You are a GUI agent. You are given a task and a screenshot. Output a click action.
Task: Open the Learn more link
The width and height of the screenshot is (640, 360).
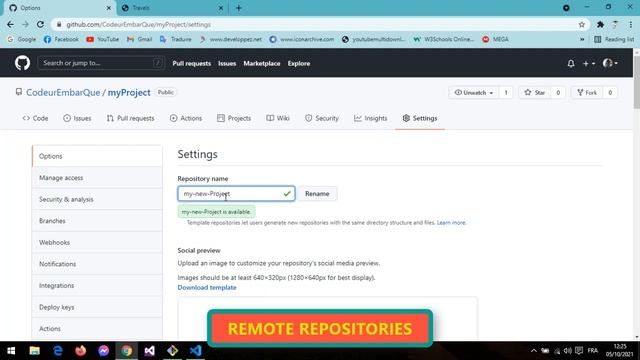click(451, 223)
